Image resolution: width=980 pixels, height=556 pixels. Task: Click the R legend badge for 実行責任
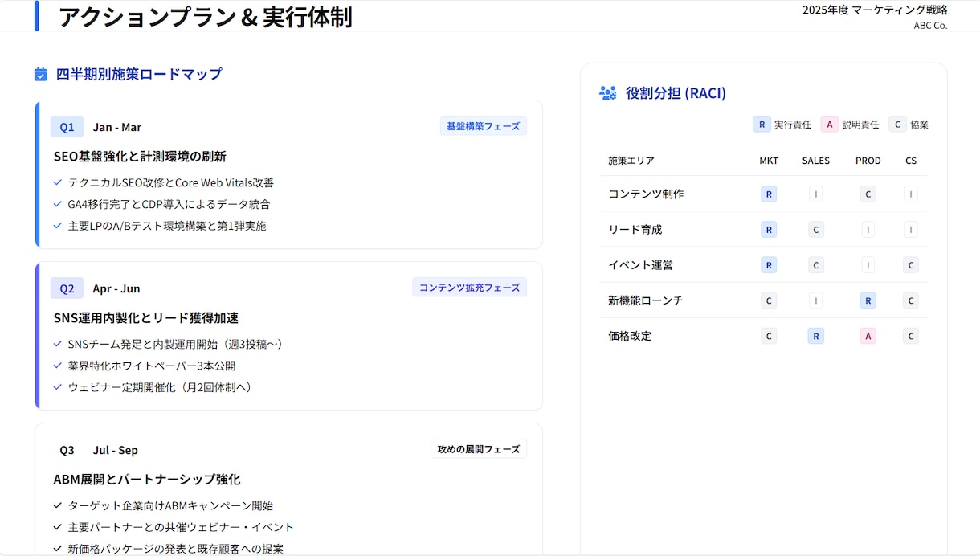[762, 125]
